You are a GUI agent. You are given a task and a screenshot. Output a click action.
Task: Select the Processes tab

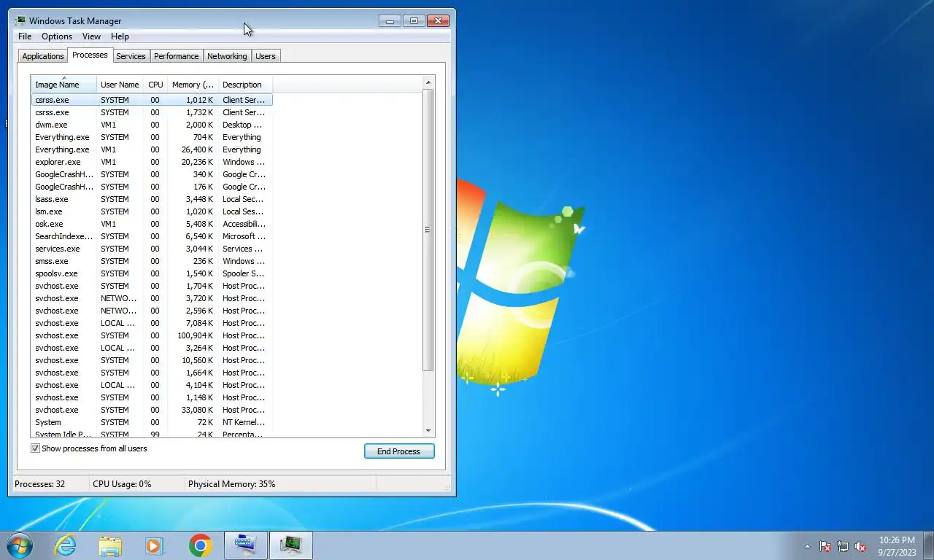click(90, 55)
